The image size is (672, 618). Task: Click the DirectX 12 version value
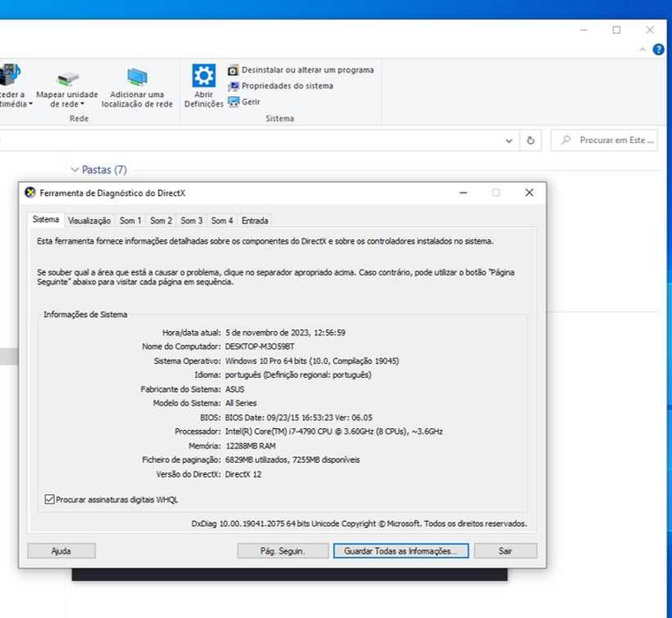coord(243,474)
